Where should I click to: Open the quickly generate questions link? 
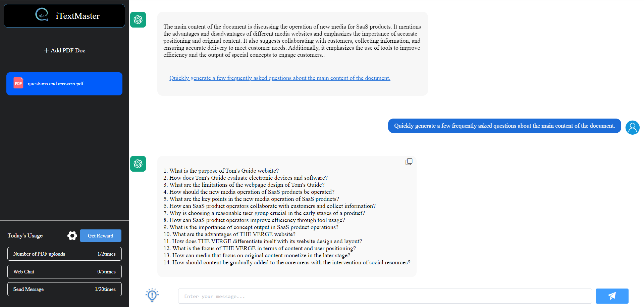pos(279,78)
